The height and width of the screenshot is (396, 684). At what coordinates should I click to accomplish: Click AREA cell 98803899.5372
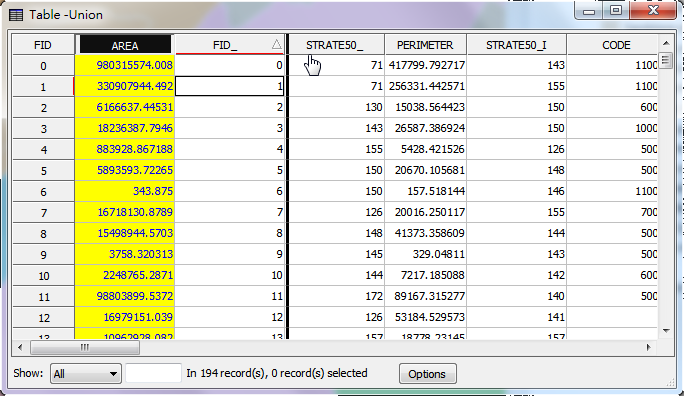tap(125, 296)
